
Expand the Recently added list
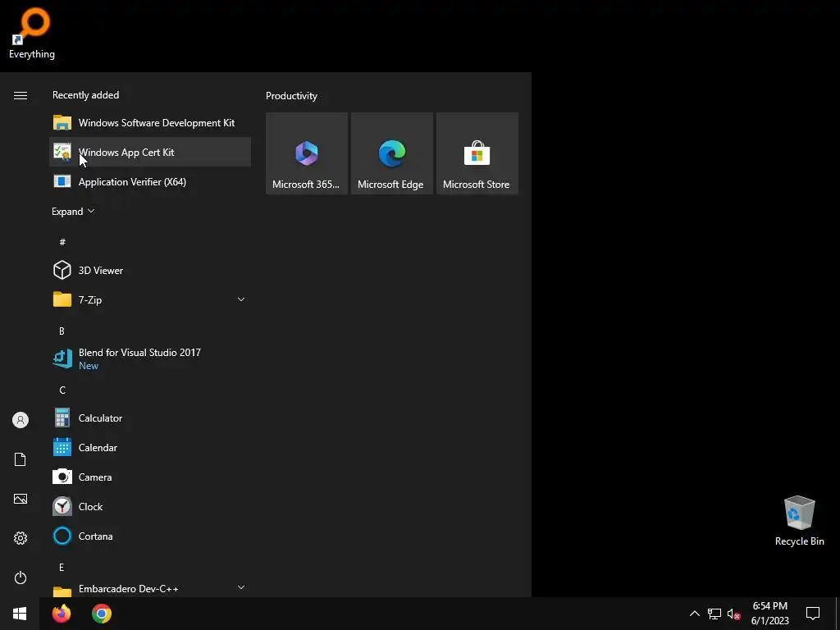tap(73, 211)
